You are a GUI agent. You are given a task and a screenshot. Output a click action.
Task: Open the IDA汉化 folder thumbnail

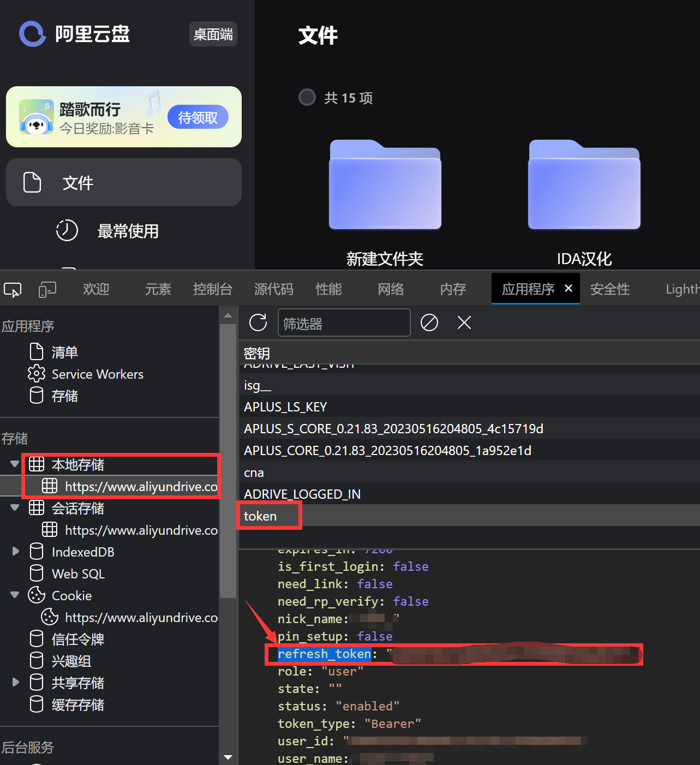pyautogui.click(x=584, y=184)
